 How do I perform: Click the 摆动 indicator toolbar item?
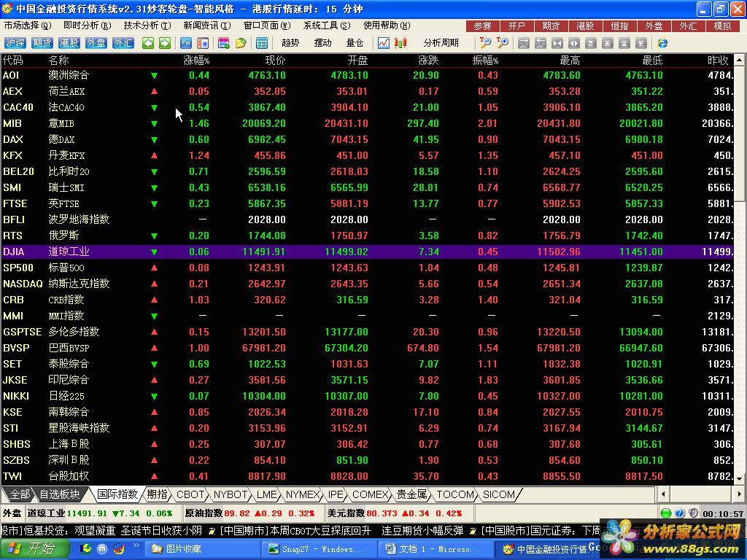click(322, 43)
